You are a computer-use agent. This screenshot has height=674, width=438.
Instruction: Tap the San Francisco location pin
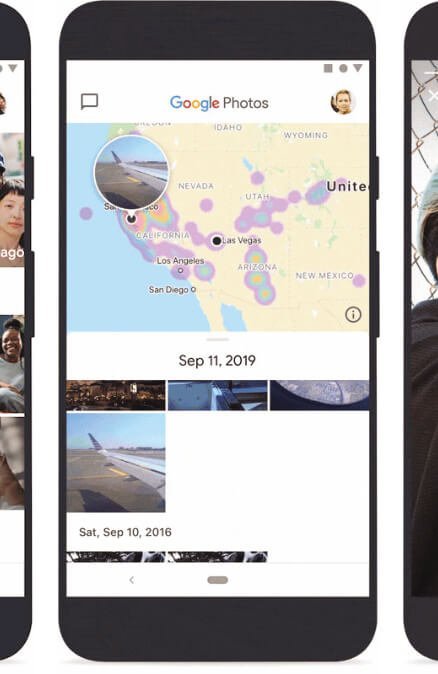pos(132,218)
